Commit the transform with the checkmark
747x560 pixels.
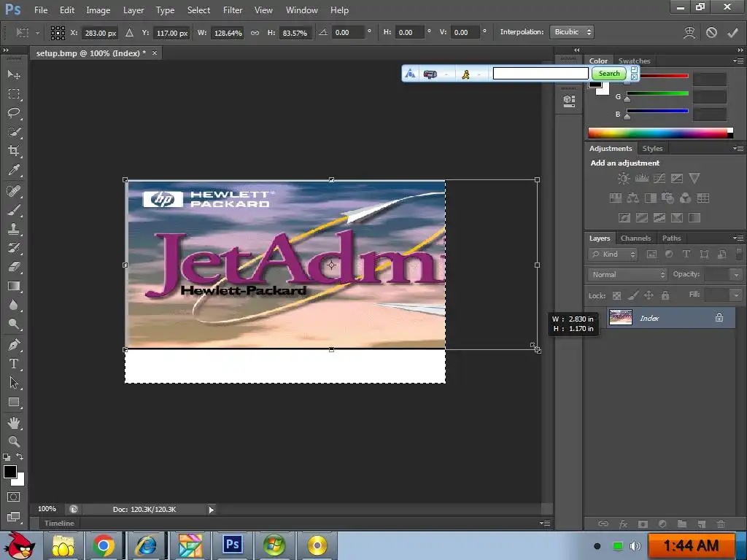732,32
